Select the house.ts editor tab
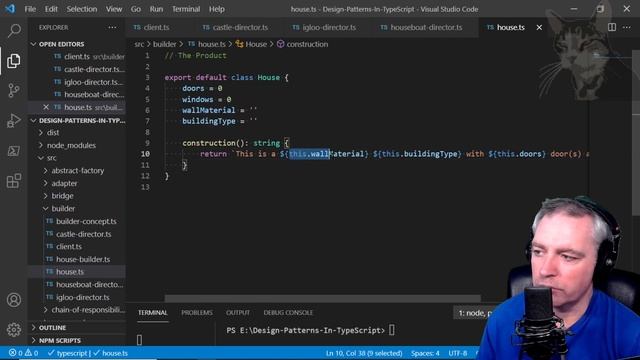 click(x=510, y=27)
